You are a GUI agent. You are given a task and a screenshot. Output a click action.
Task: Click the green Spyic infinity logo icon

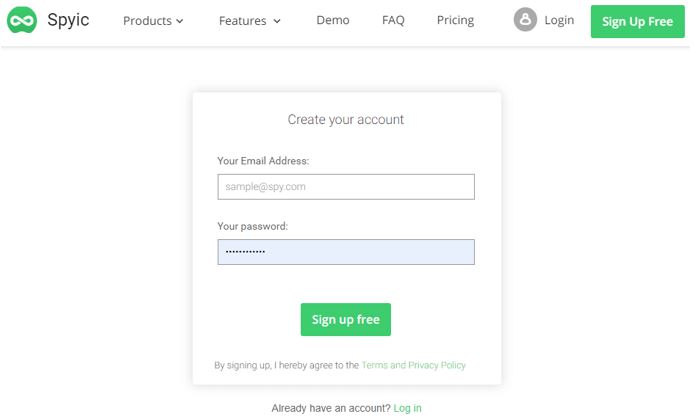22,20
